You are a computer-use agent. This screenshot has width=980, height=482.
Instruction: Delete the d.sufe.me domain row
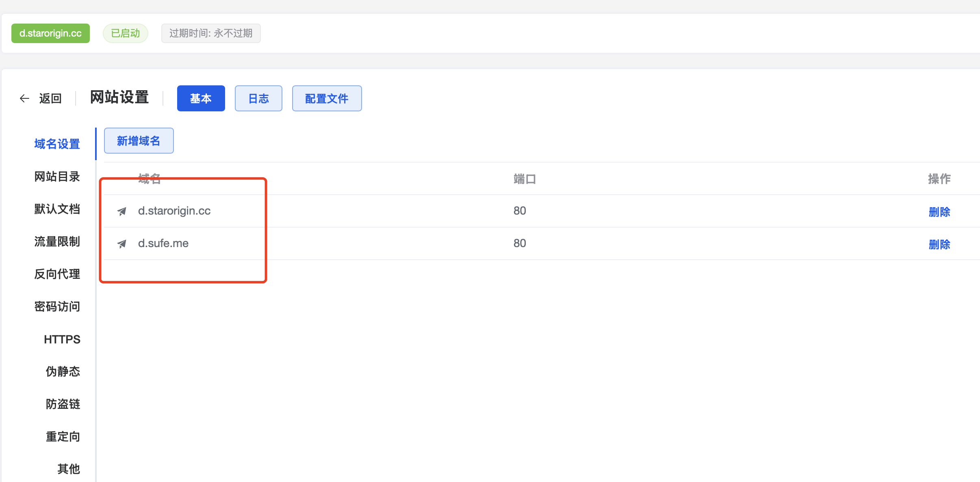[939, 244]
